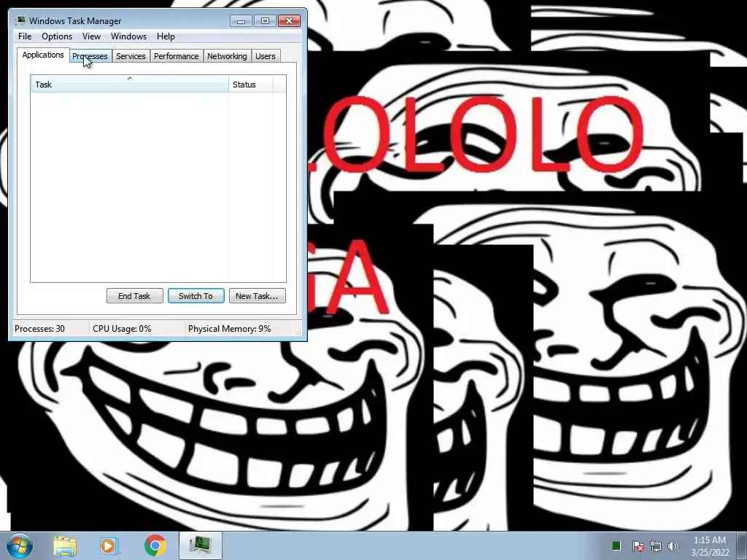This screenshot has height=560, width=747.
Task: Click the green CPU meter tray icon
Action: (x=616, y=545)
